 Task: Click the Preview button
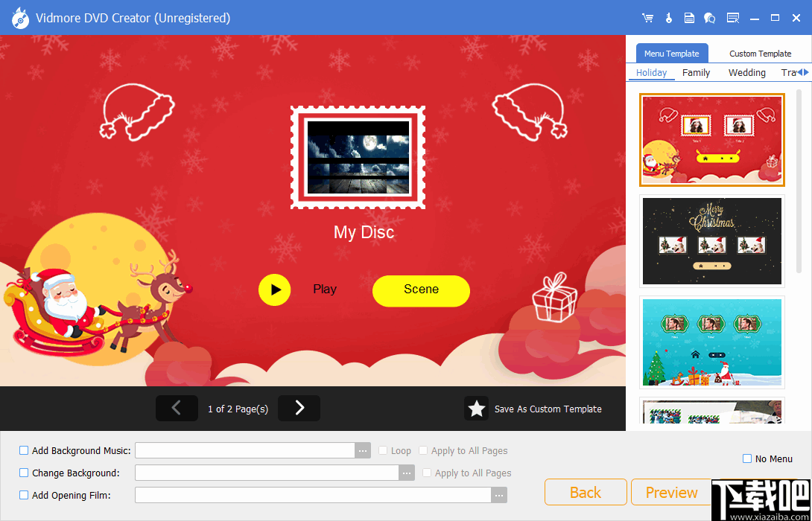pyautogui.click(x=670, y=492)
